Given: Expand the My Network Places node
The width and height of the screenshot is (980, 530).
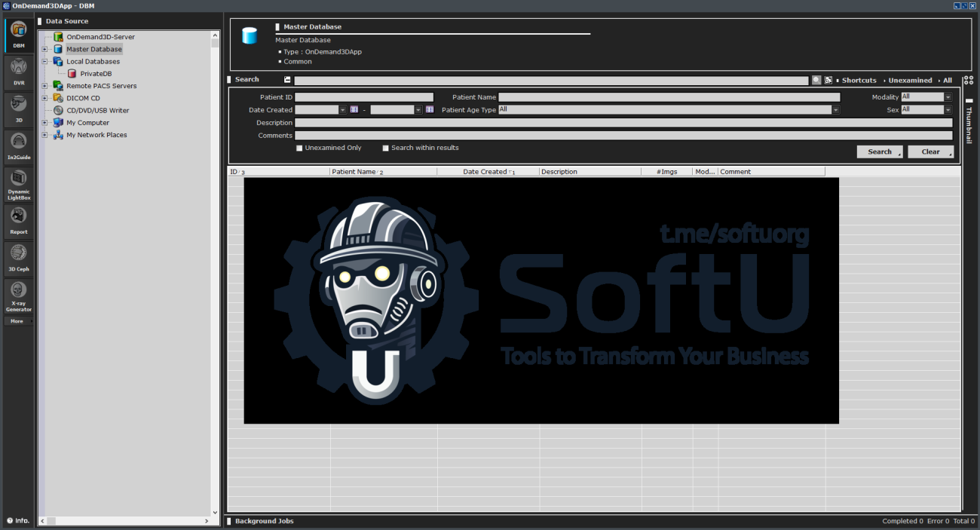Looking at the screenshot, I should click(x=44, y=135).
